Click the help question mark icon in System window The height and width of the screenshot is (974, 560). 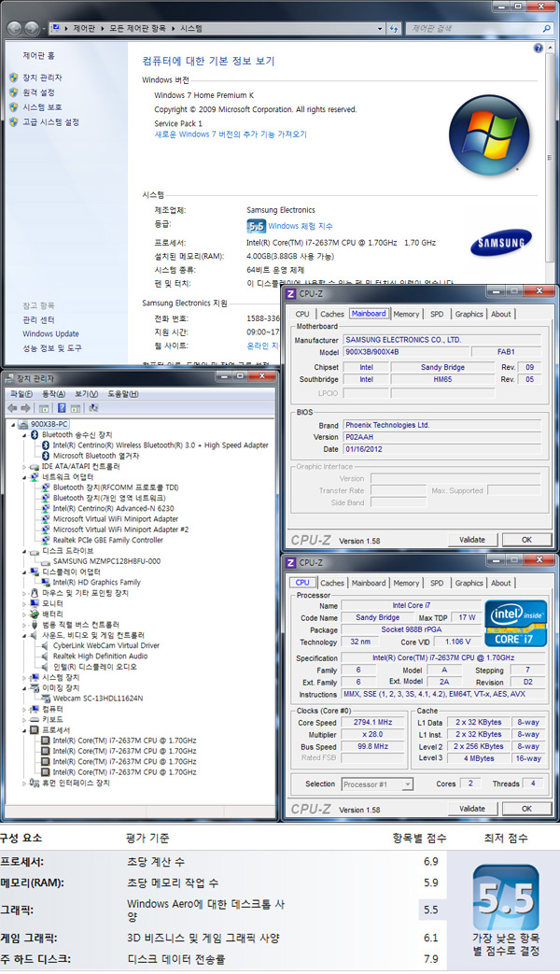point(538,48)
